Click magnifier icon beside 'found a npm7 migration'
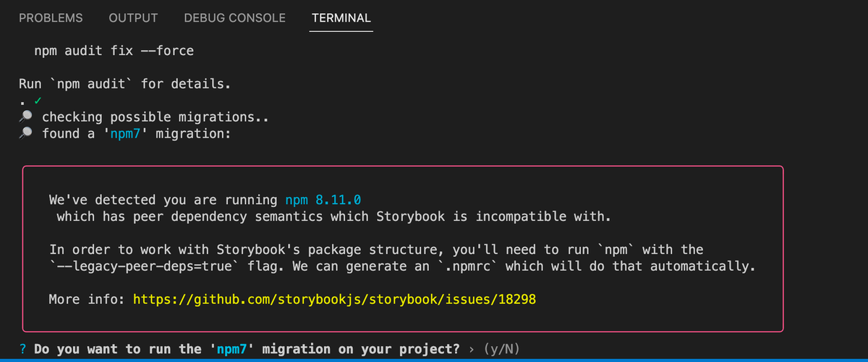 [25, 133]
